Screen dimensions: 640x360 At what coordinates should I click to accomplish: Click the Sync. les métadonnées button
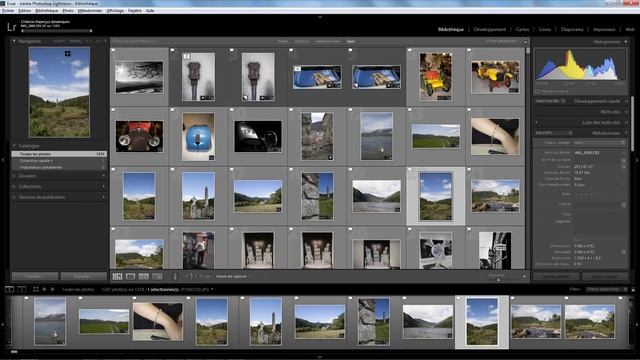click(556, 276)
